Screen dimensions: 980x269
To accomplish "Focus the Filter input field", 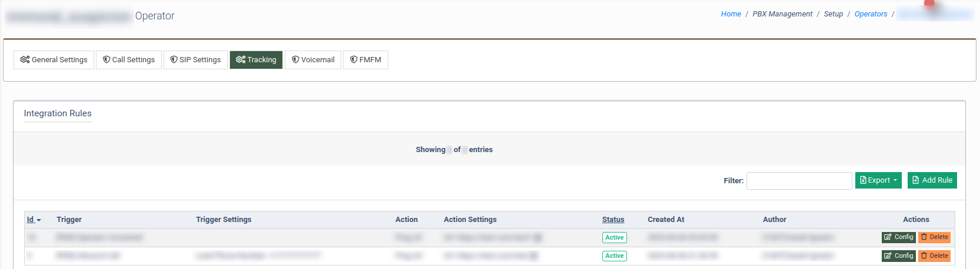I will [x=799, y=181].
